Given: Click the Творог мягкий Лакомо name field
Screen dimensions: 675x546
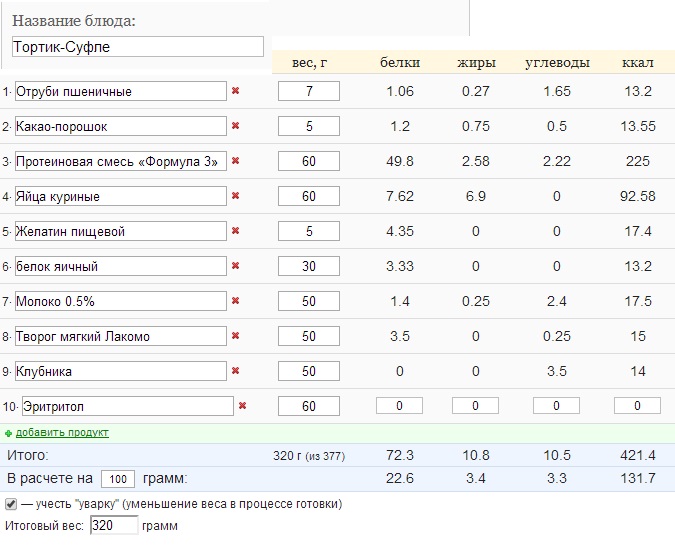Looking at the screenshot, I should tap(121, 336).
